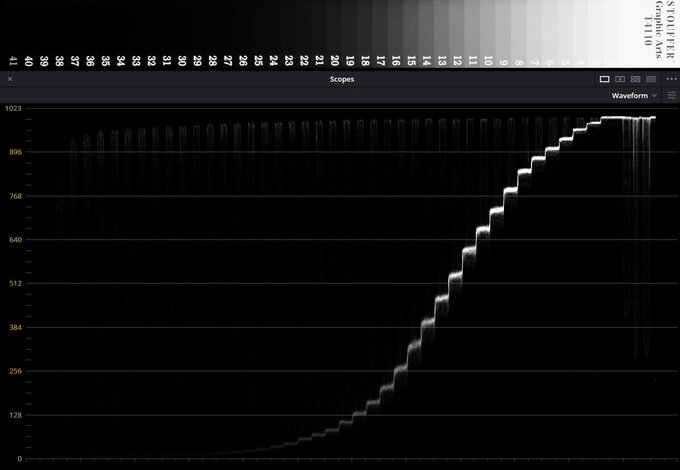Switch to the four-up scope layout

coord(635,79)
